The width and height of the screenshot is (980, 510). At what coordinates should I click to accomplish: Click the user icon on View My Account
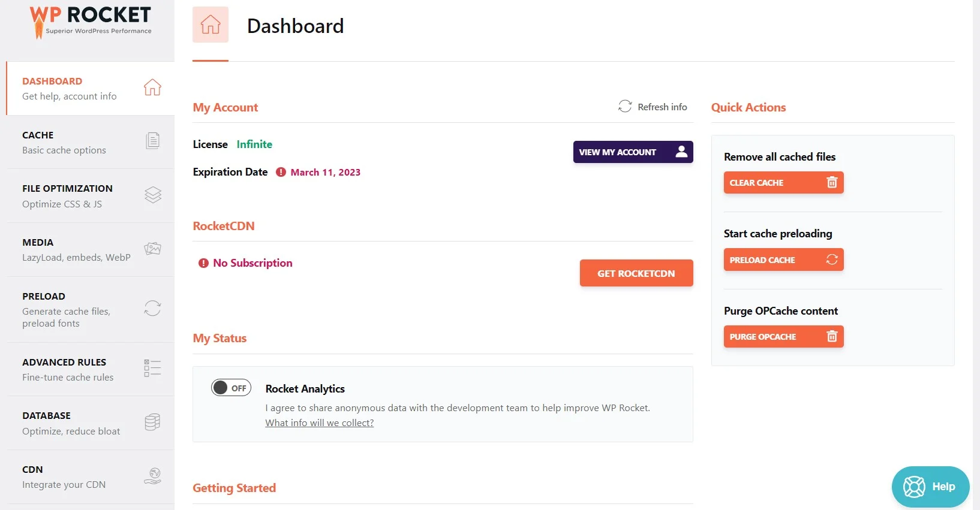tap(681, 152)
